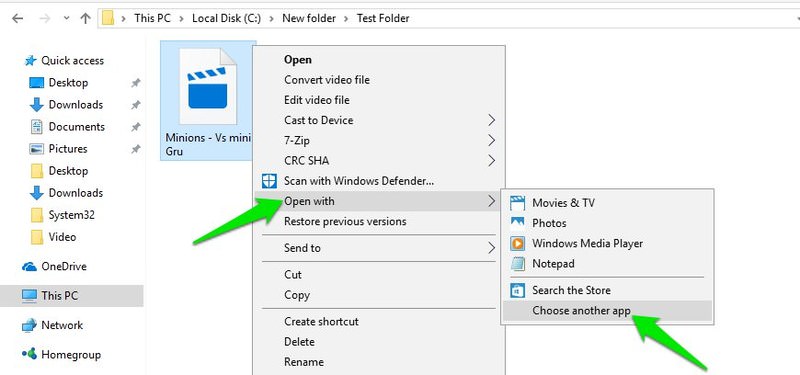Select Local Disk (C:) breadcrumb

coord(227,18)
